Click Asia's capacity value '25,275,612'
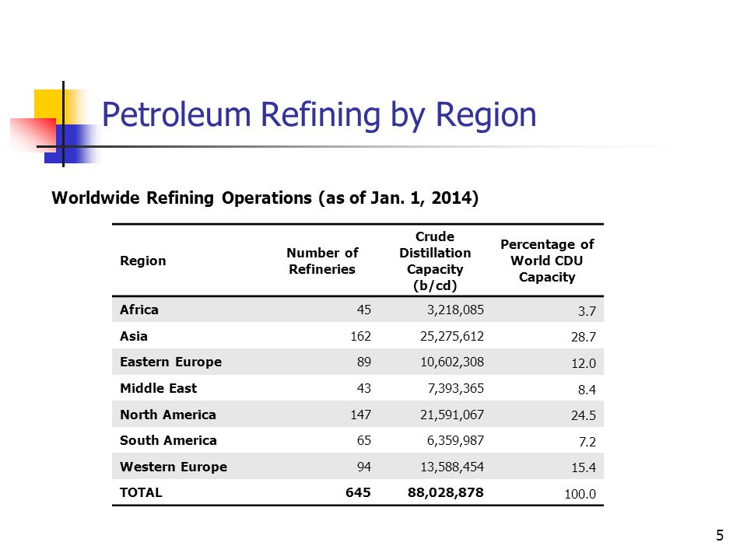The image size is (747, 560). click(x=452, y=337)
